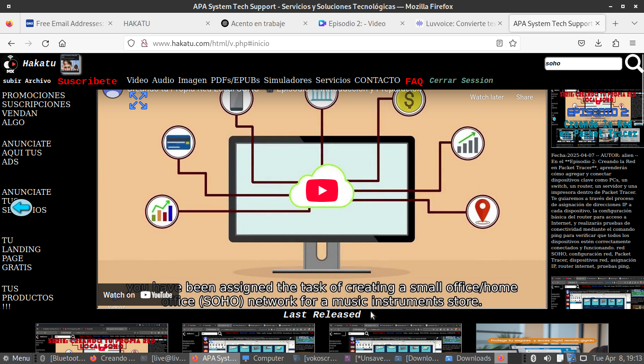The image size is (644, 364).
Task: Reload the current page
Action: point(45,43)
